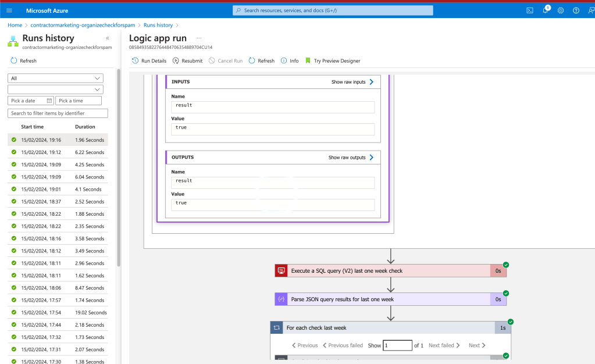Go to Home breadcrumb
This screenshot has height=364, width=595.
[x=15, y=25]
